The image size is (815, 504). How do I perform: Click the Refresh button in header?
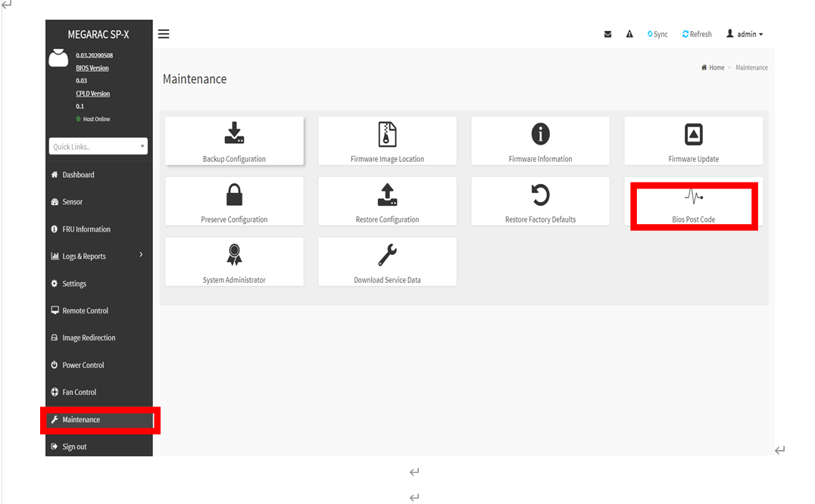point(697,34)
